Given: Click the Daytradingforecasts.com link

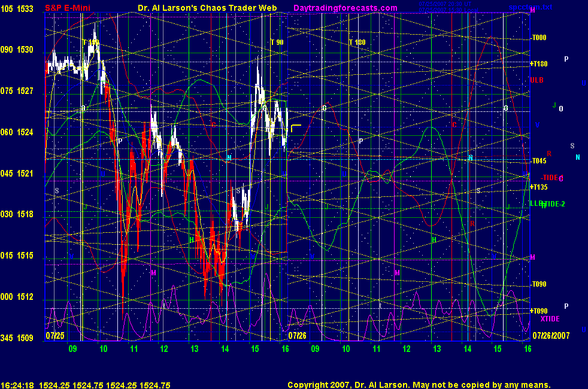Looking at the screenshot, I should [x=344, y=8].
